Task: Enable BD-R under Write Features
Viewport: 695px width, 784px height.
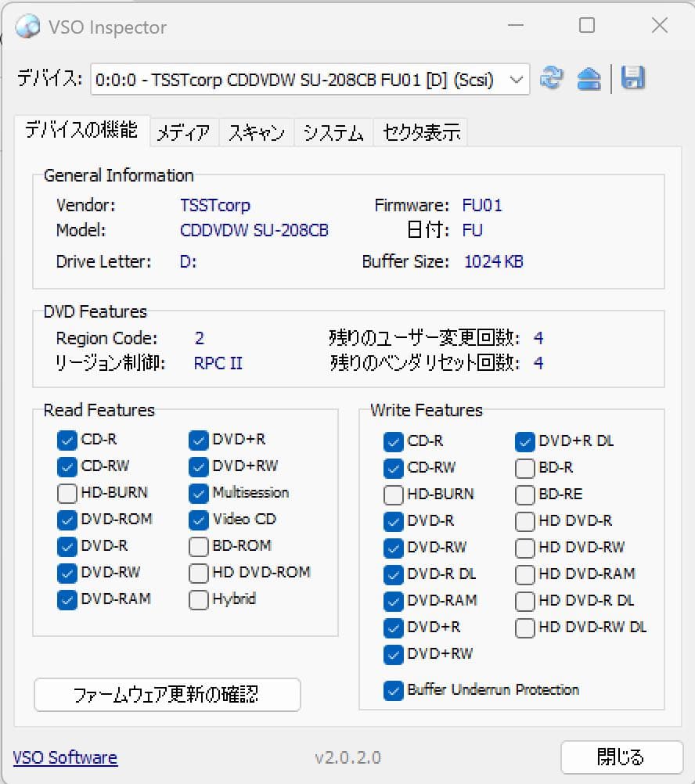Action: tap(524, 467)
